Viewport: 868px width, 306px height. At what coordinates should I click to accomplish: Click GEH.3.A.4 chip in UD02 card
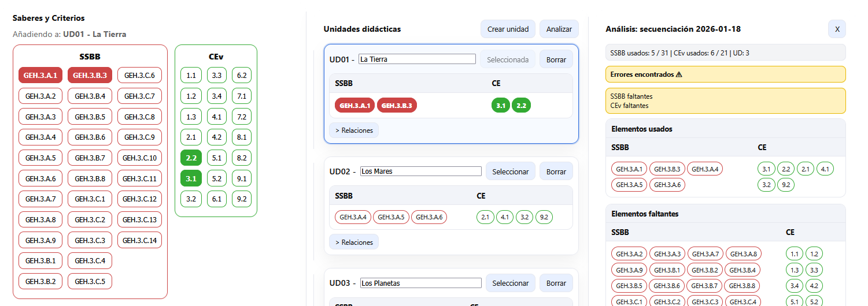(353, 218)
